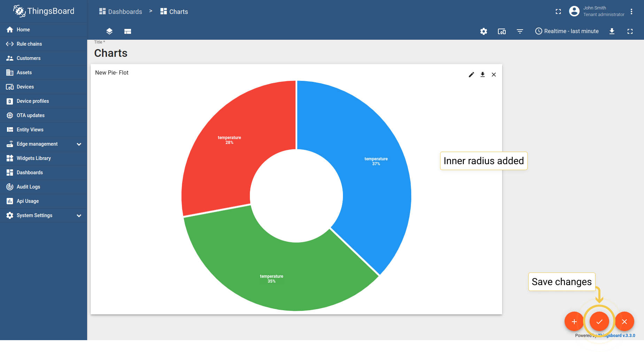Click the export dashboard download icon

pyautogui.click(x=612, y=31)
